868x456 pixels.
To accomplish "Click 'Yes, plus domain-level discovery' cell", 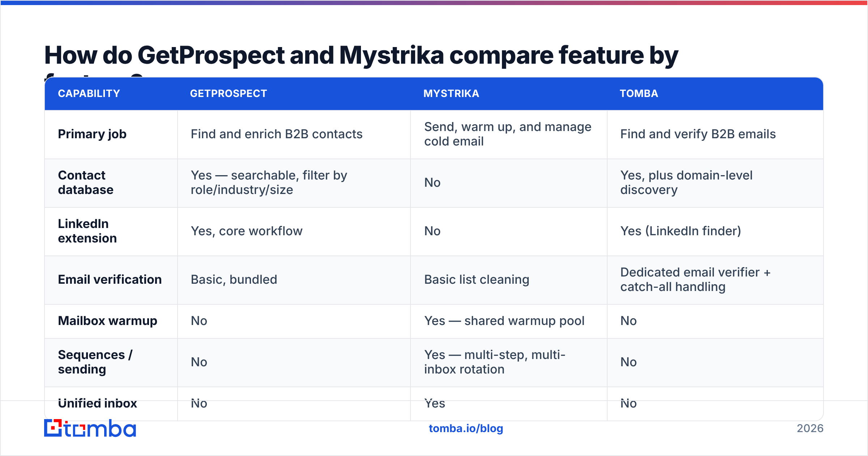I will 686,182.
